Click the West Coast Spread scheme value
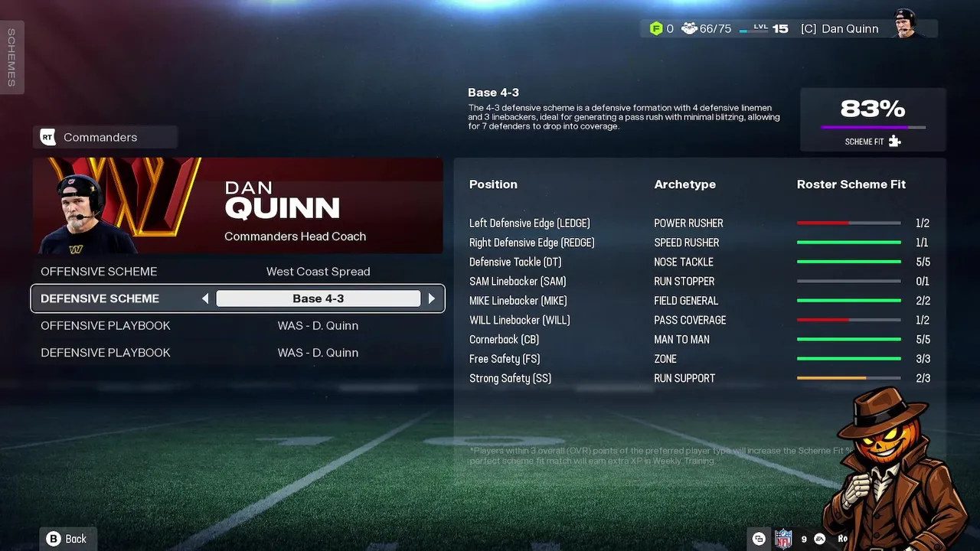Image resolution: width=980 pixels, height=551 pixels. pyautogui.click(x=318, y=272)
